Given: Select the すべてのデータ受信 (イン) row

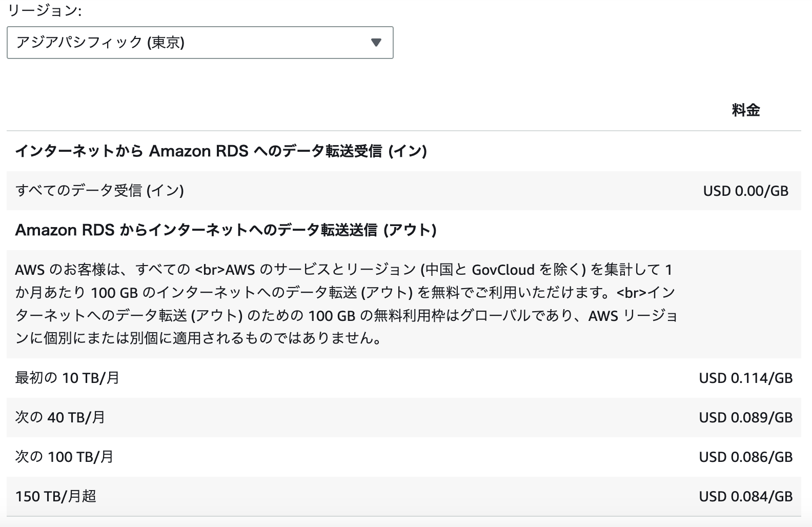Looking at the screenshot, I should pos(404,191).
